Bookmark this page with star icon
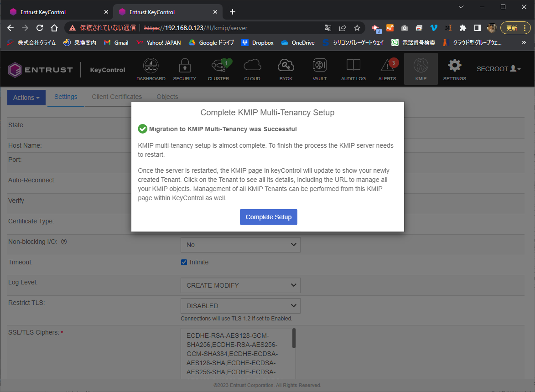This screenshot has width=535, height=392. (357, 28)
